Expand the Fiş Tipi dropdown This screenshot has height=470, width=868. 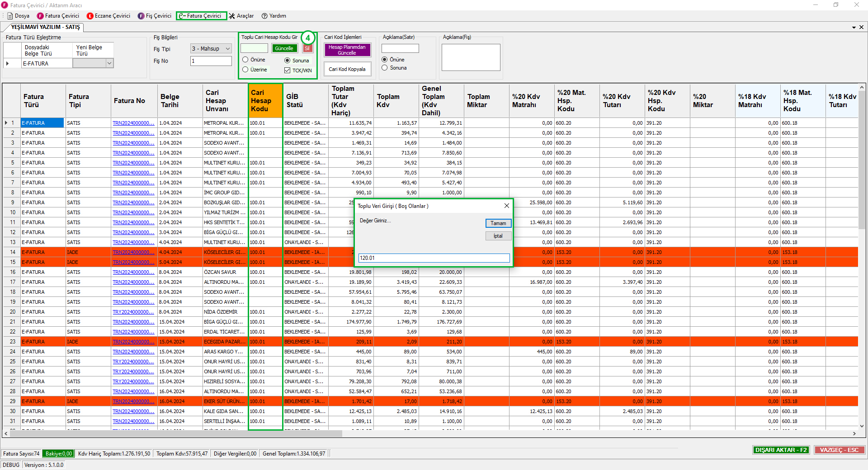[227, 49]
